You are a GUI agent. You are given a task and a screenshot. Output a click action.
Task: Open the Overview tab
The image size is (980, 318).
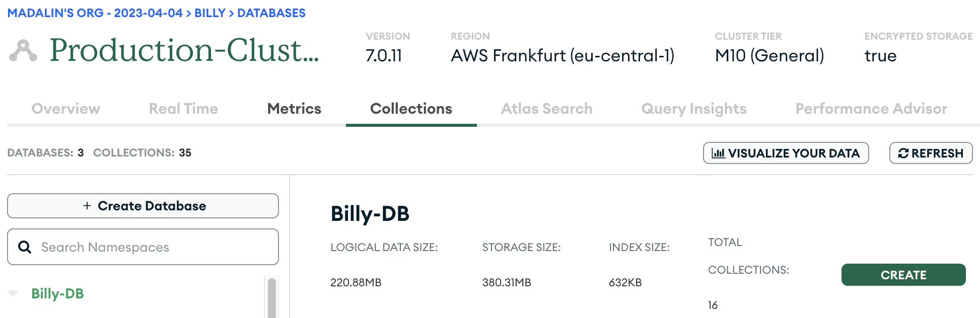65,109
